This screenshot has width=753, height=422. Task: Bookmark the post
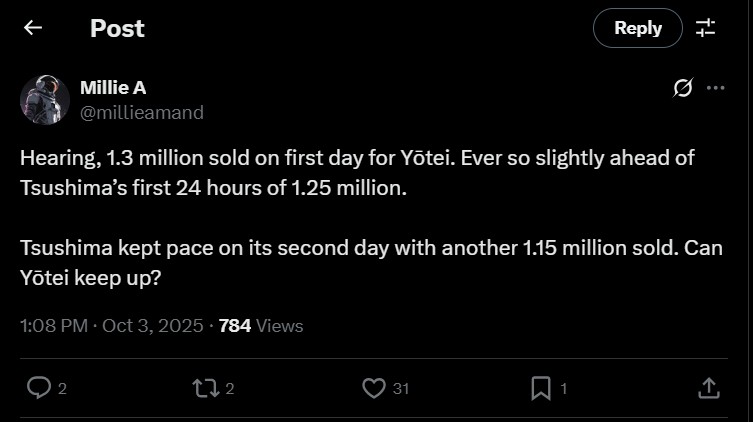pos(541,388)
